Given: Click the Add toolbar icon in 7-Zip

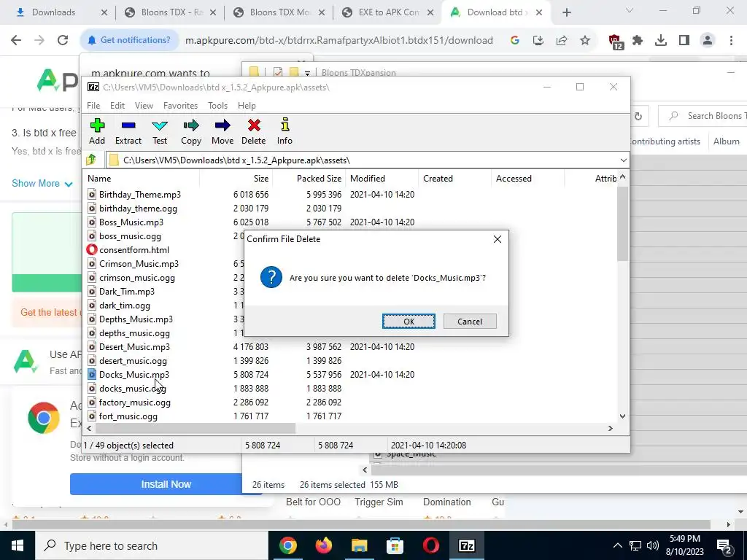Looking at the screenshot, I should coord(97,125).
